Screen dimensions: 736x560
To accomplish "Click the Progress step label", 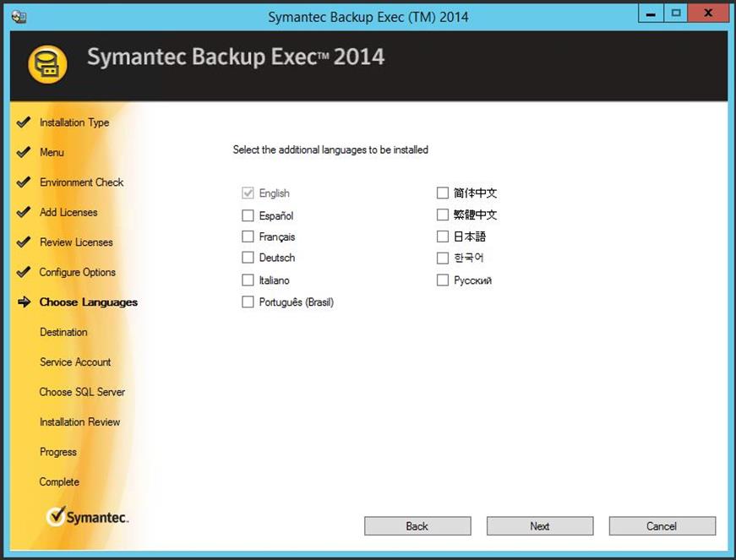I will pyautogui.click(x=58, y=452).
